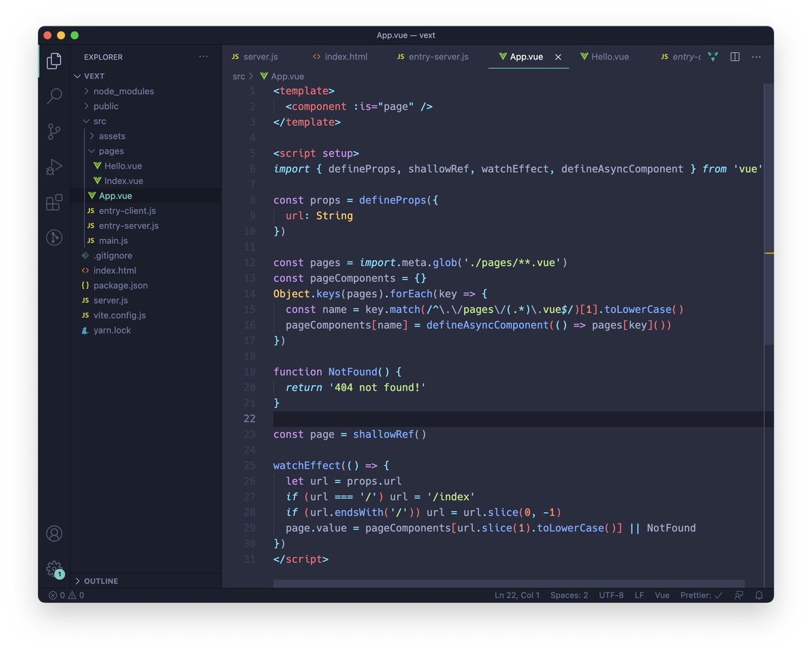Viewport: 812px width, 653px height.
Task: Click the Explorer more actions ellipsis
Action: [204, 56]
